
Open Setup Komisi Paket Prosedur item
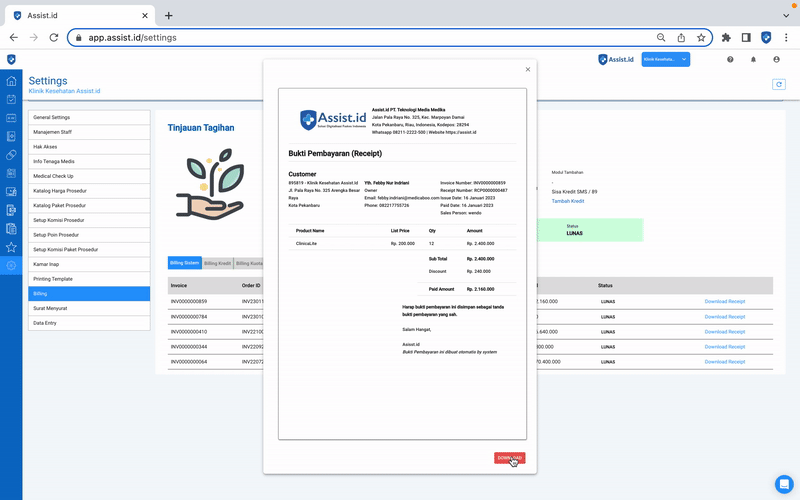click(x=89, y=249)
